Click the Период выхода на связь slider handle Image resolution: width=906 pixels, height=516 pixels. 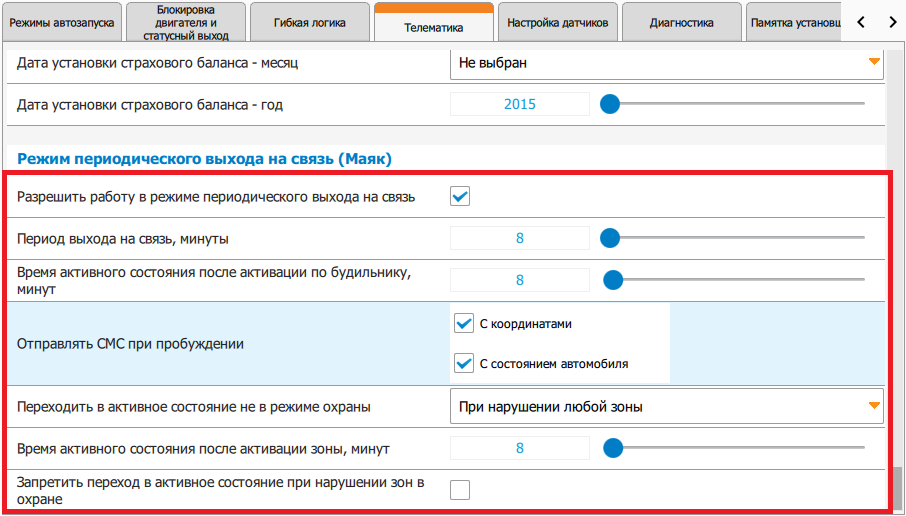point(609,238)
